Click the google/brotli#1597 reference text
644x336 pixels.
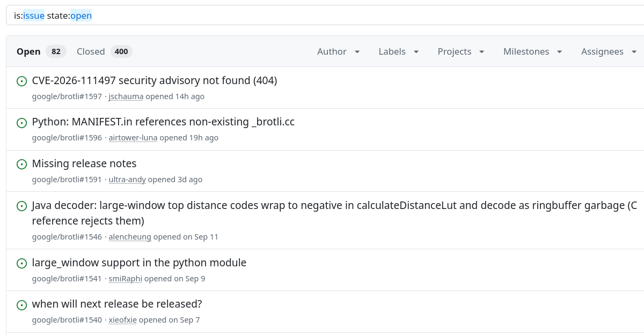[x=67, y=96]
